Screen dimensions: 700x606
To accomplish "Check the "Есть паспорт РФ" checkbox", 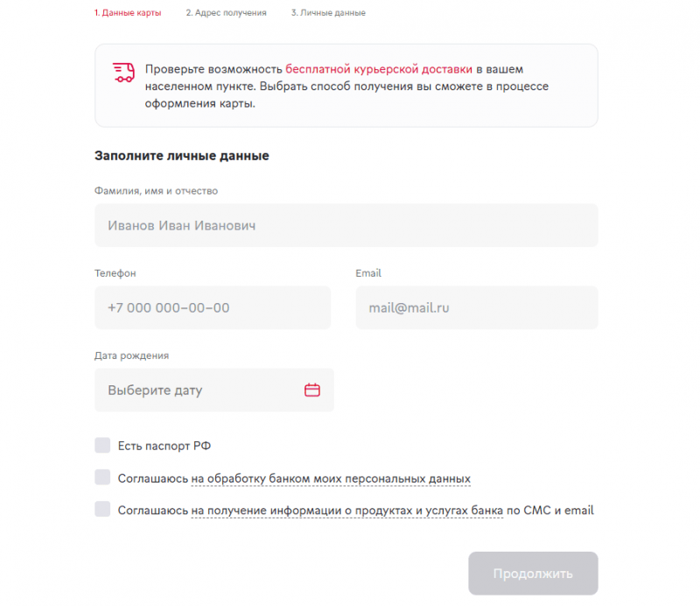I will click(101, 445).
